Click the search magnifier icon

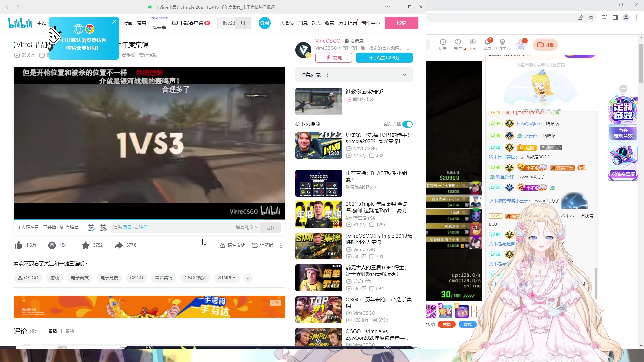[x=243, y=23]
